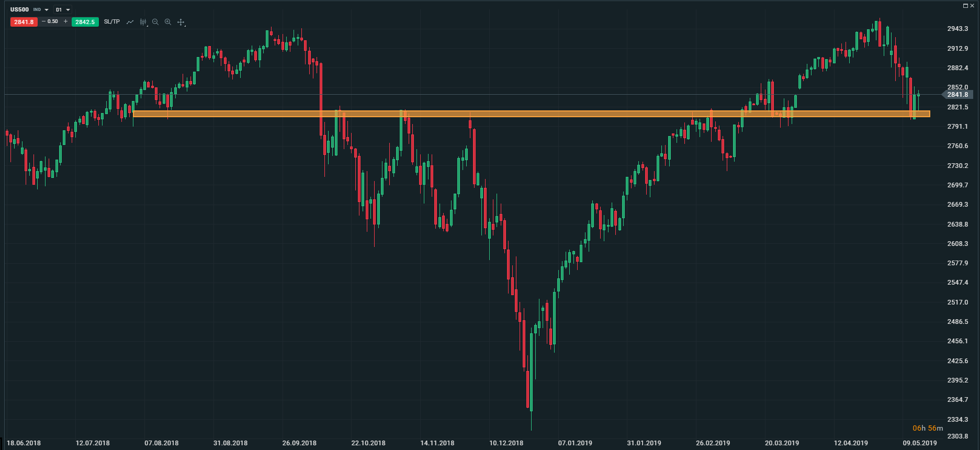
Task: Open the candlestick chart type selector
Action: point(143,22)
